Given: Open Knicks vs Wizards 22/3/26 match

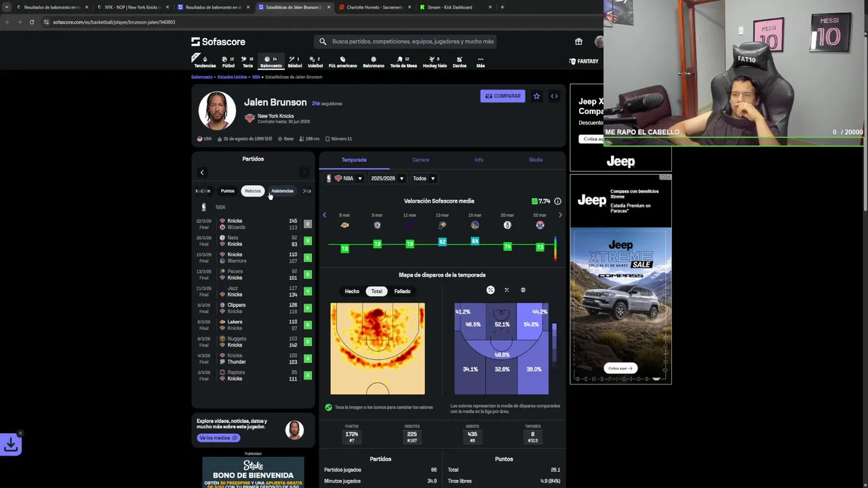Looking at the screenshot, I should (252, 224).
